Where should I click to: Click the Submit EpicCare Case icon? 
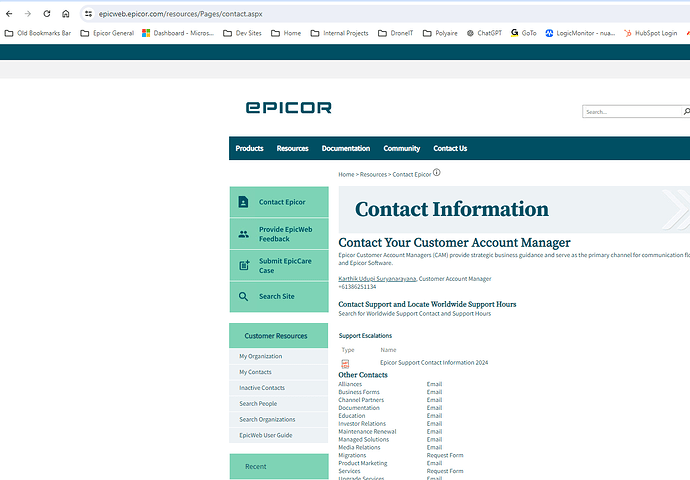[244, 265]
